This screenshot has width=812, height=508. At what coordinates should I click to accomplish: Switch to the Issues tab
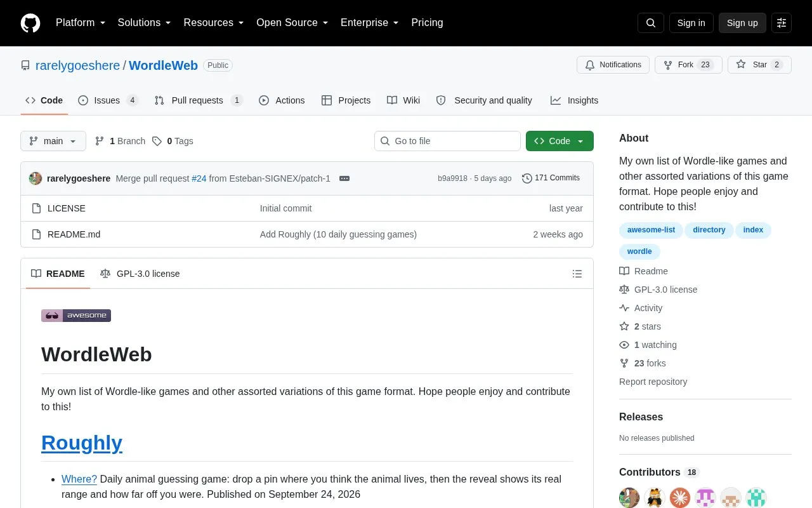(x=108, y=100)
